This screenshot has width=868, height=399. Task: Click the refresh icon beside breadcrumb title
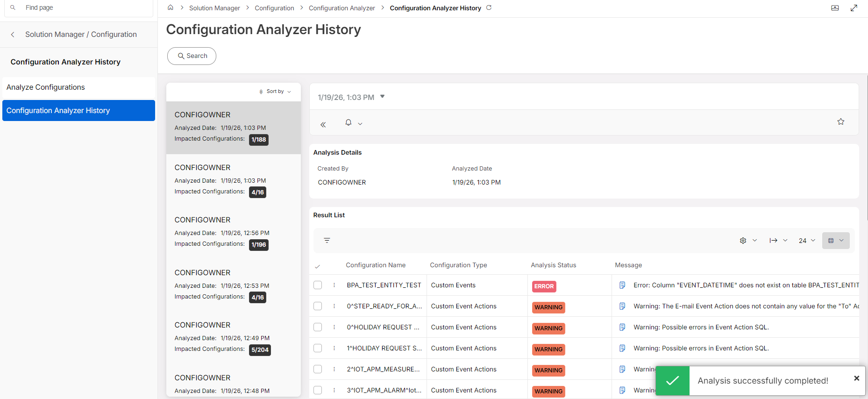coord(489,7)
